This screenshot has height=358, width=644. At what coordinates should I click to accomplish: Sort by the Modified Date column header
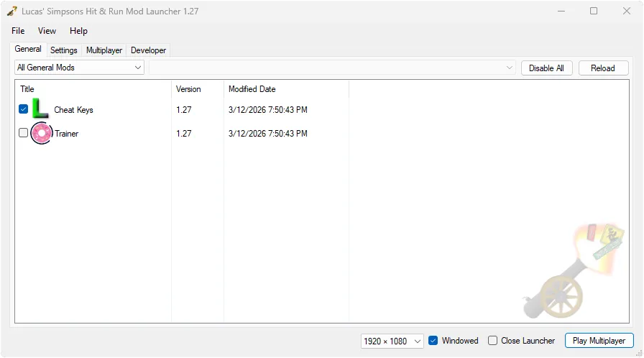(x=286, y=89)
